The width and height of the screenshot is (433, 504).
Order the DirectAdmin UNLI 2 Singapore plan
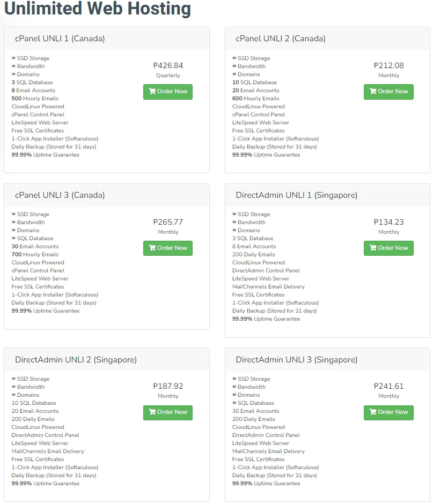(168, 413)
